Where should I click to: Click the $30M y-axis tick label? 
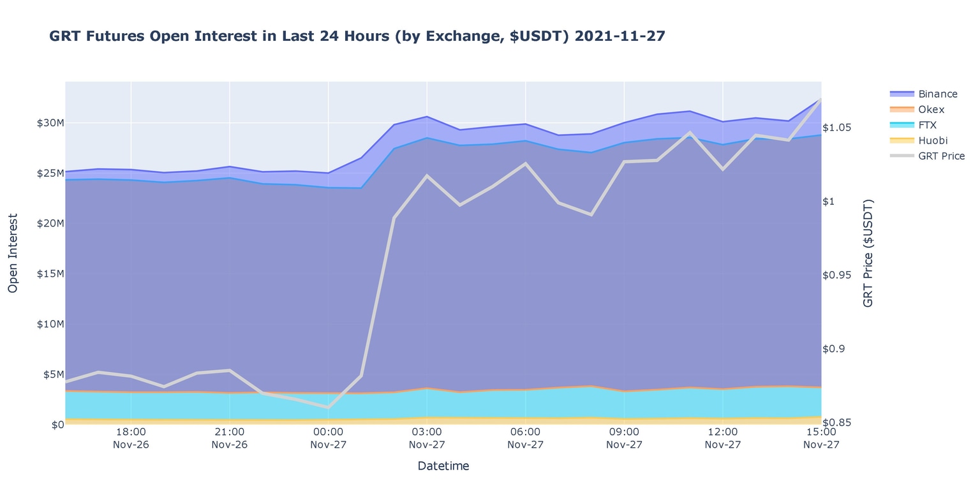48,122
